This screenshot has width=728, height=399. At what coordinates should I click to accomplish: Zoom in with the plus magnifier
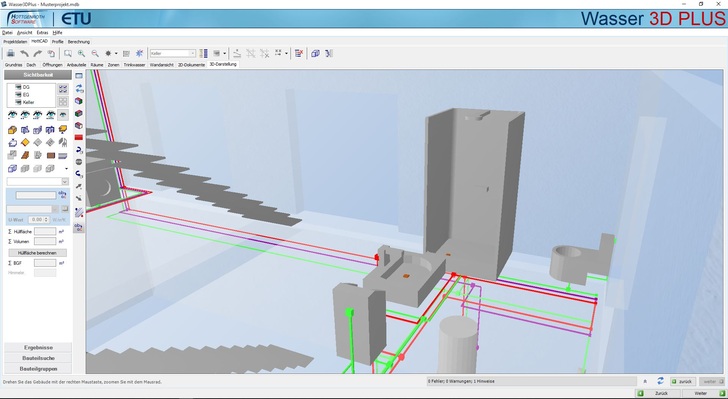point(81,53)
